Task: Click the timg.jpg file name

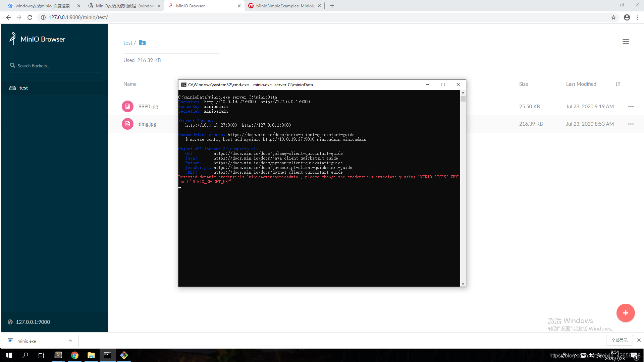Action: click(x=147, y=124)
